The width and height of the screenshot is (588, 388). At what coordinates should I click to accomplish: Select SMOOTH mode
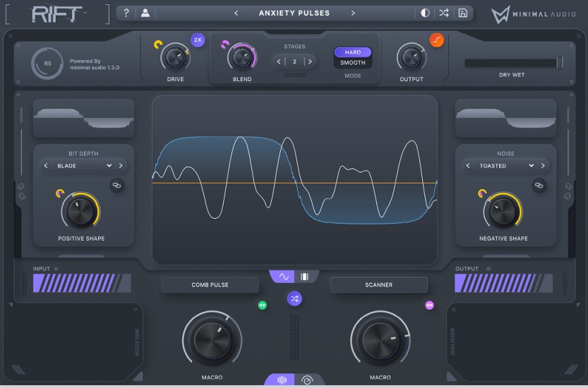tap(352, 63)
